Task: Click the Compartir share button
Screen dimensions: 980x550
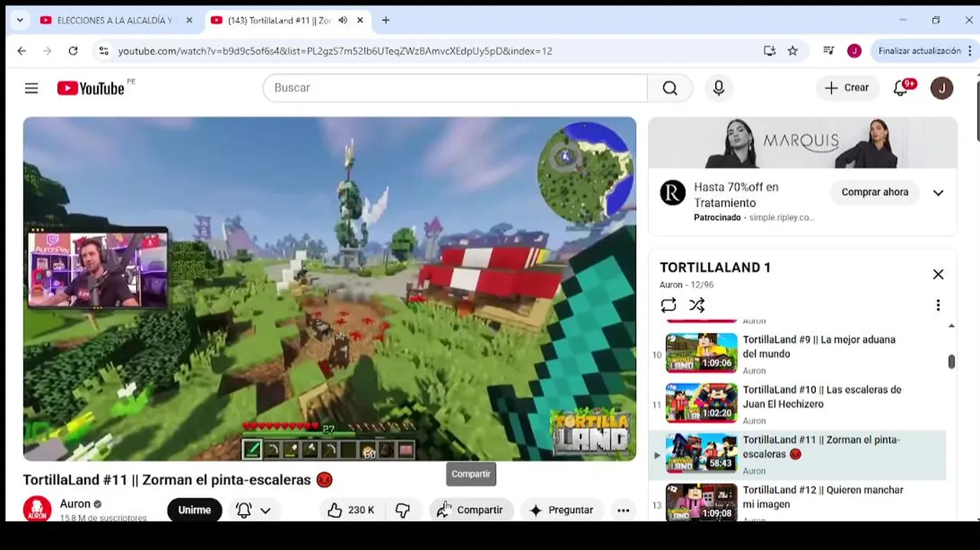Action: tap(471, 510)
